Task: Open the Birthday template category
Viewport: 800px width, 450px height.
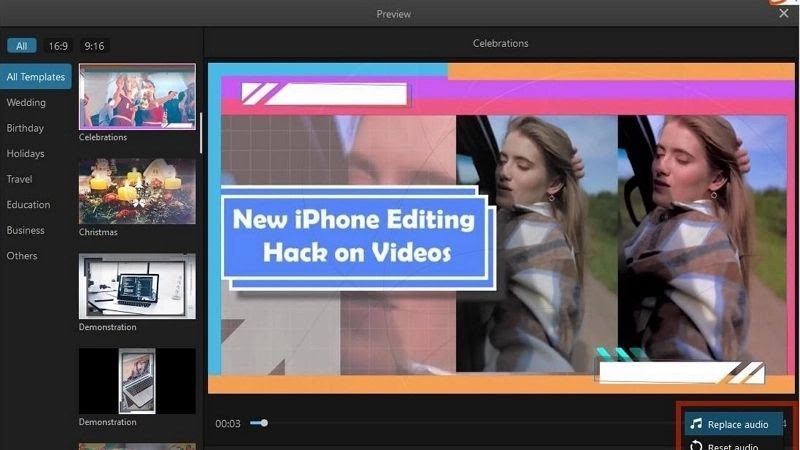Action: 25,128
